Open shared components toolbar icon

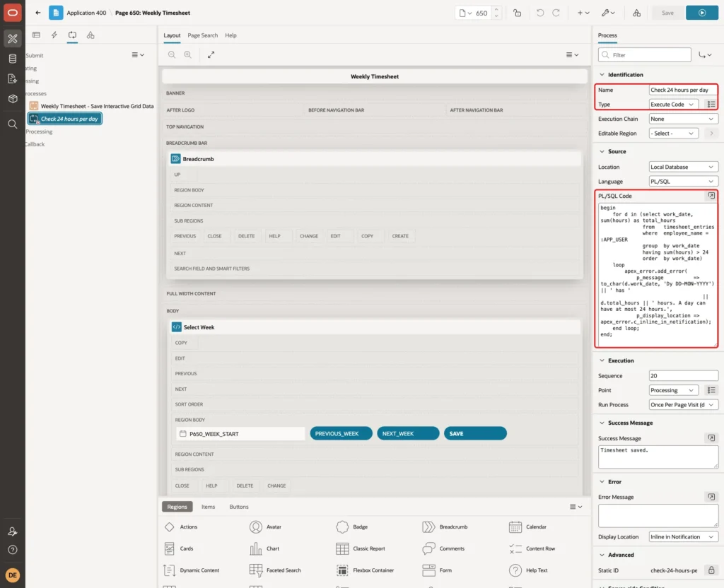[x=636, y=13]
